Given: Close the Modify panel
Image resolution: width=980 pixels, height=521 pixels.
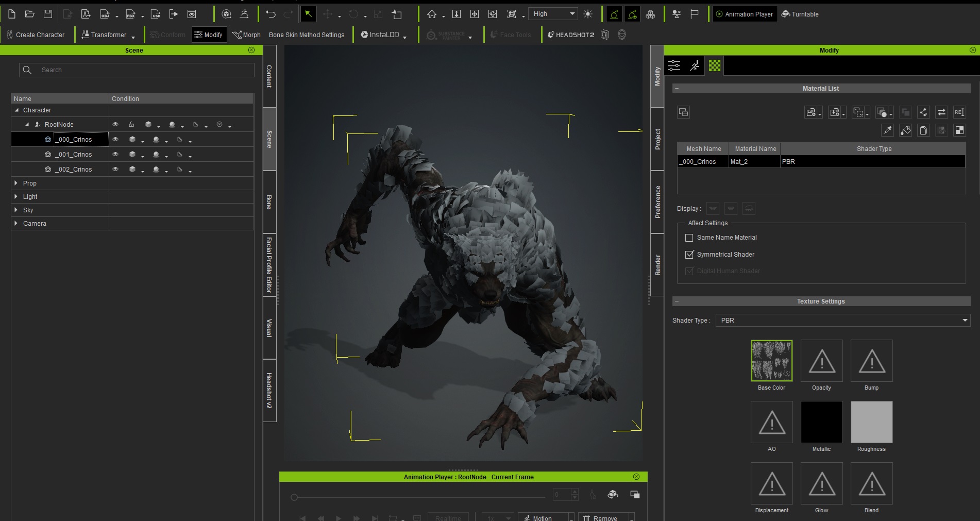Looking at the screenshot, I should point(973,50).
